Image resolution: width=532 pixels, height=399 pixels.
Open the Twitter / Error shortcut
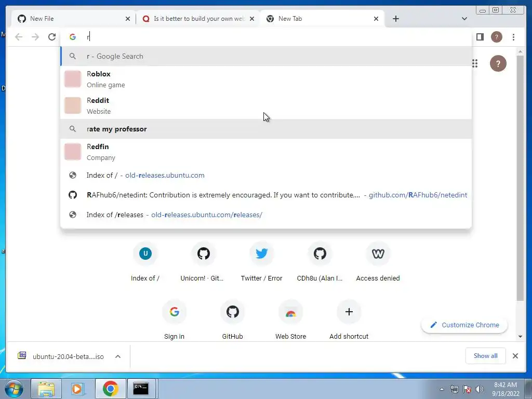click(262, 262)
